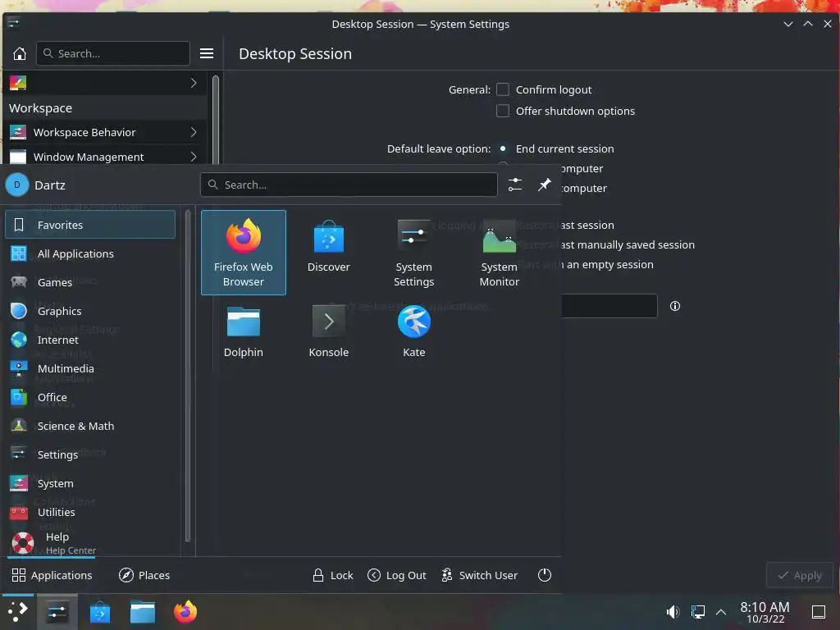Open the Settings launcher category
Image resolution: width=840 pixels, height=630 pixels.
(90, 454)
